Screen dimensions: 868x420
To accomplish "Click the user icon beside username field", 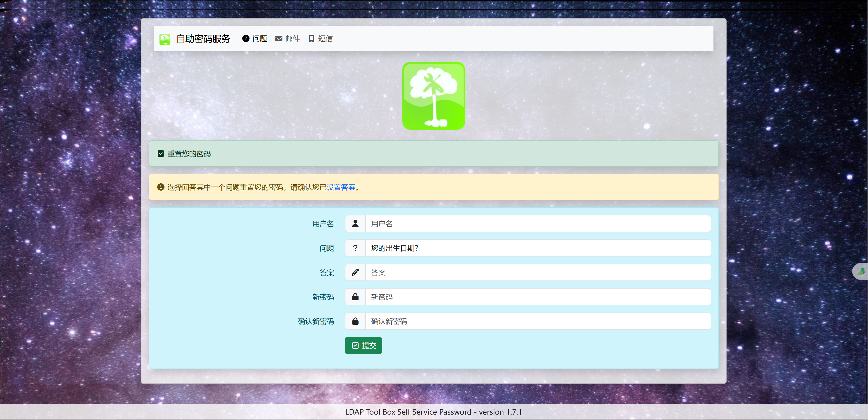I will 355,224.
